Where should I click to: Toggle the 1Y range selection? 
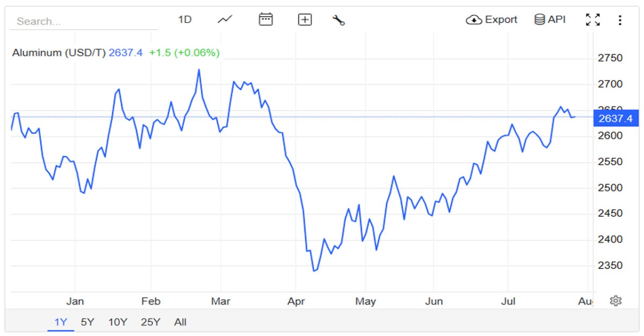tap(60, 322)
